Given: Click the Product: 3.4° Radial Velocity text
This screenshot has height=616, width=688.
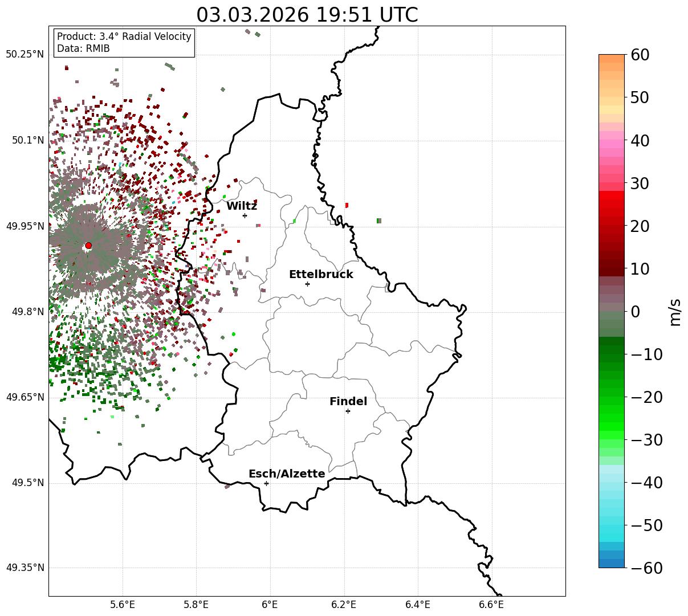Looking at the screenshot, I should 124,36.
